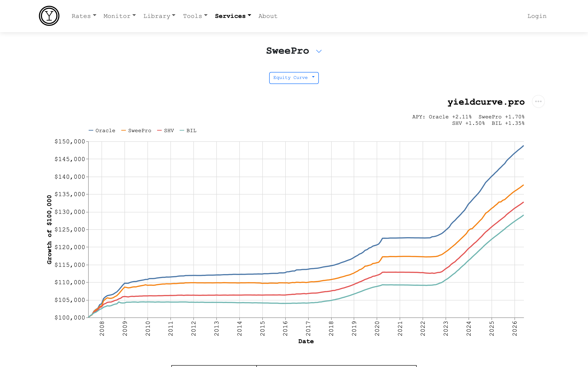This screenshot has width=588, height=367.
Task: Open the chart actions ellipsis menu
Action: click(x=538, y=101)
